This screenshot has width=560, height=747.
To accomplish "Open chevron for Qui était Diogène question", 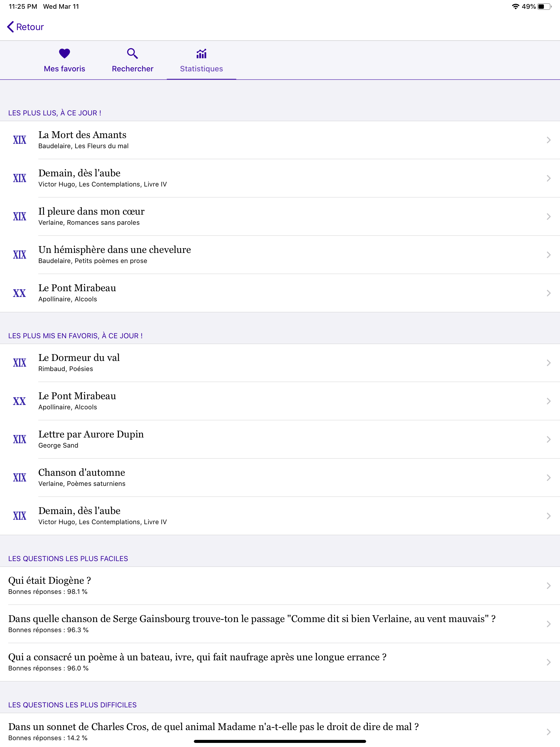I will (549, 586).
